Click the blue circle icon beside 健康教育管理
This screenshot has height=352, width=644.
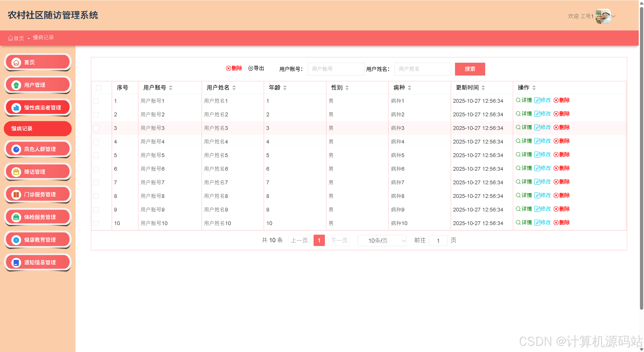click(x=16, y=240)
